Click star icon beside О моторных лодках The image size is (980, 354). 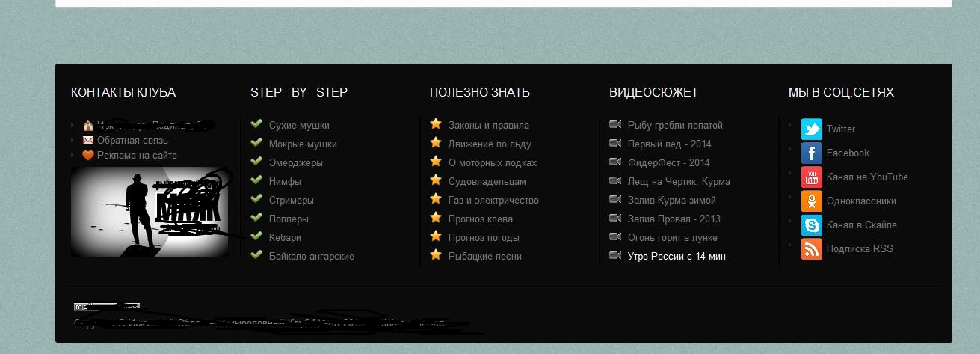(x=436, y=161)
